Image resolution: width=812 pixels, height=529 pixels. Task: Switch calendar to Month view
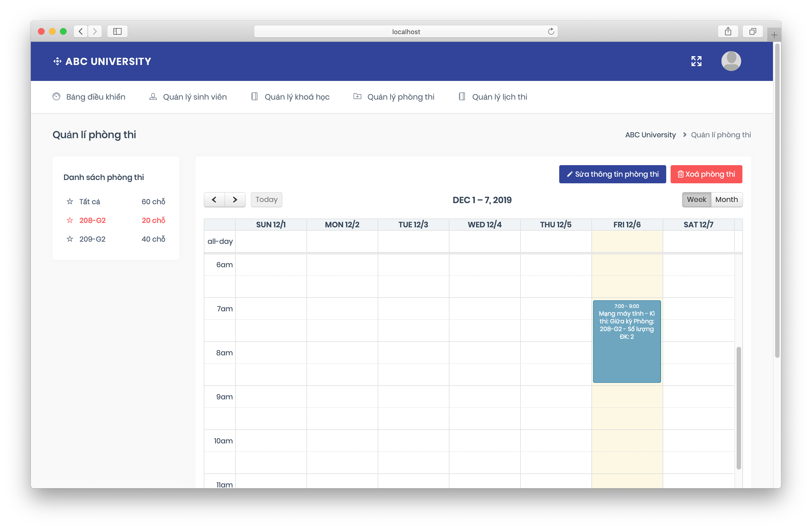point(726,200)
